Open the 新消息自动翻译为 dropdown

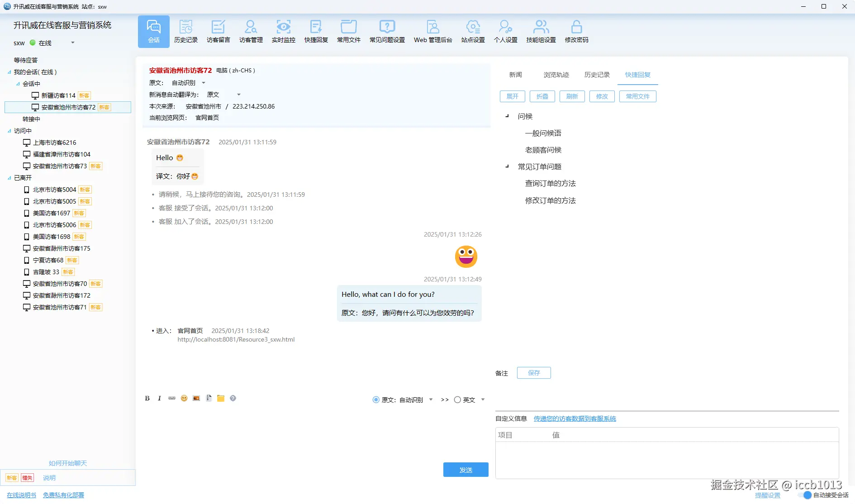(239, 95)
